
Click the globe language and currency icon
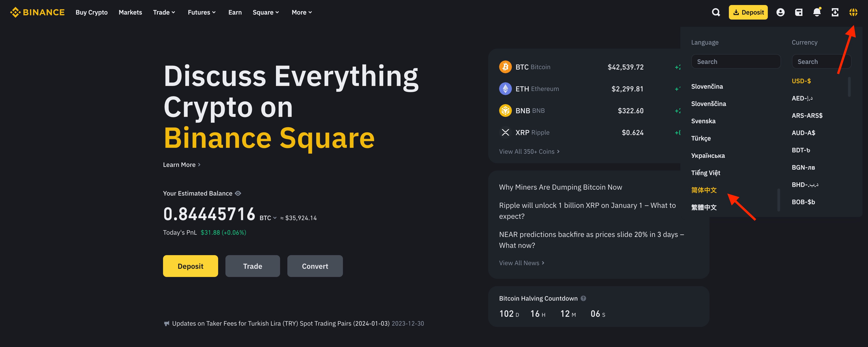(853, 13)
